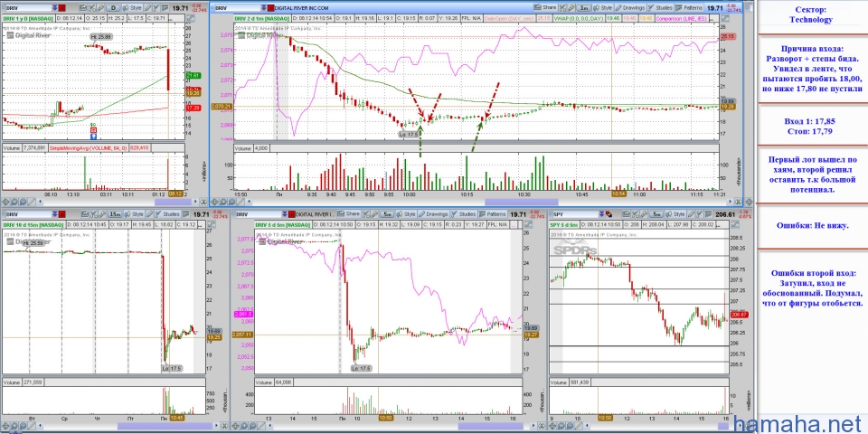Image resolution: width=868 pixels, height=434 pixels.
Task: Open wrench settings in the 1m chart toolbar
Action: [571, 8]
